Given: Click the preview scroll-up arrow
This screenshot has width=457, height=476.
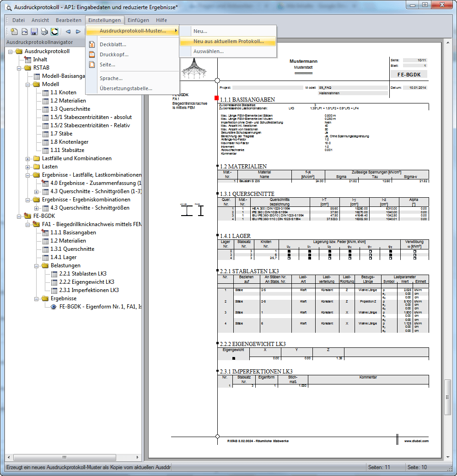Looking at the screenshot, I should click(x=448, y=43).
